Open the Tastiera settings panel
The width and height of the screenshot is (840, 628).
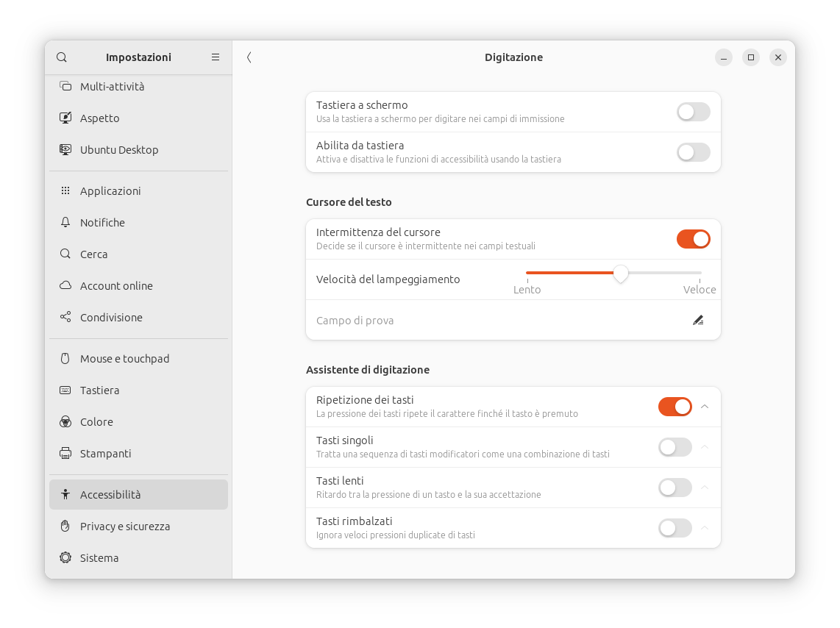99,390
